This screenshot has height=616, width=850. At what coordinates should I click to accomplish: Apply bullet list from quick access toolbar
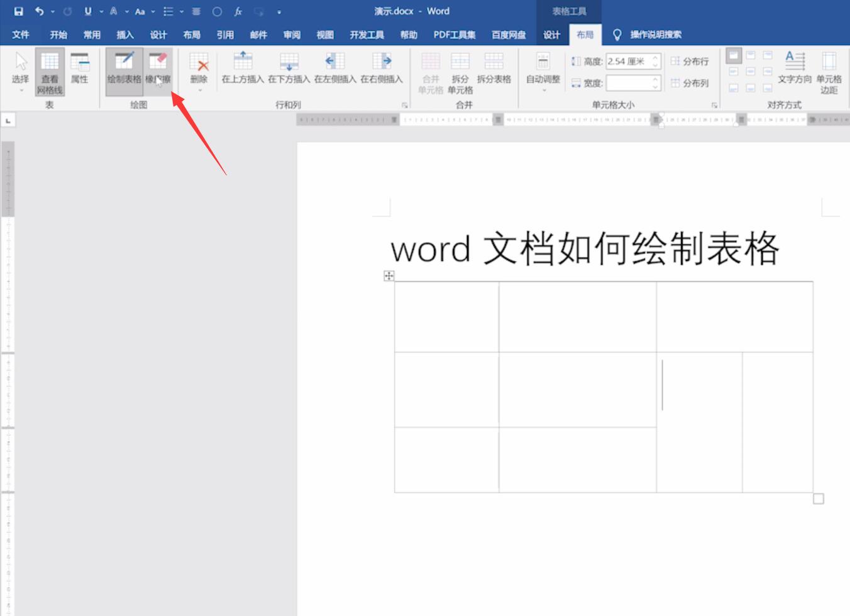click(x=168, y=11)
